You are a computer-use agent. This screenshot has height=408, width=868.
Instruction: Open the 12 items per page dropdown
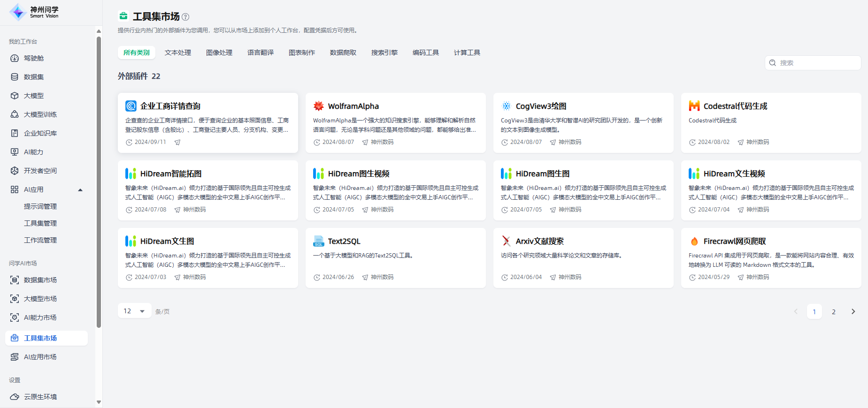pos(134,311)
